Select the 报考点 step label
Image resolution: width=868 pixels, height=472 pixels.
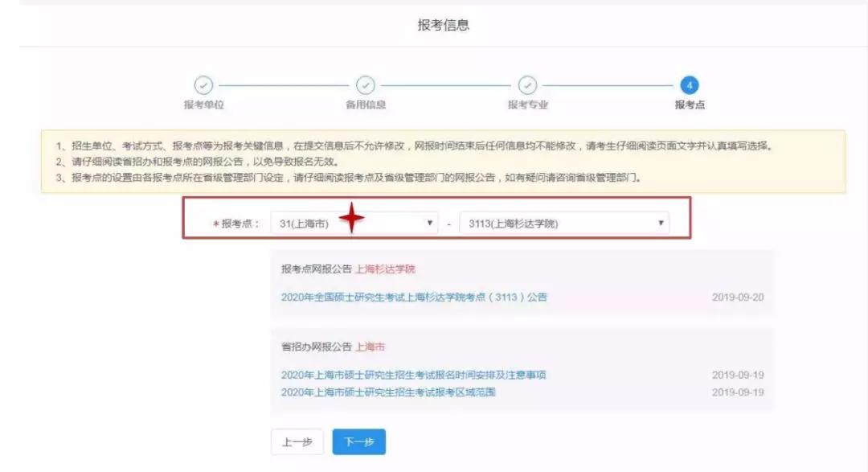(x=689, y=105)
